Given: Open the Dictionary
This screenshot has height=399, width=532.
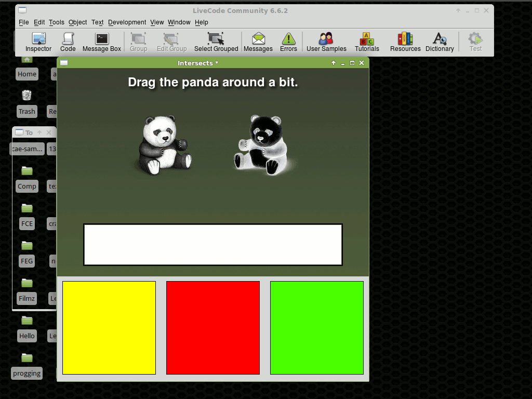Looking at the screenshot, I should [x=440, y=42].
